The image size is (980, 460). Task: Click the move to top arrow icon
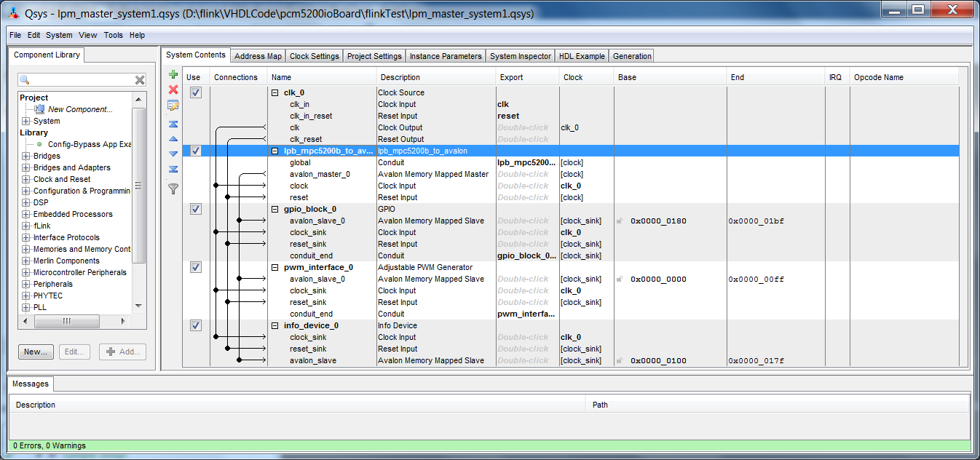(173, 124)
